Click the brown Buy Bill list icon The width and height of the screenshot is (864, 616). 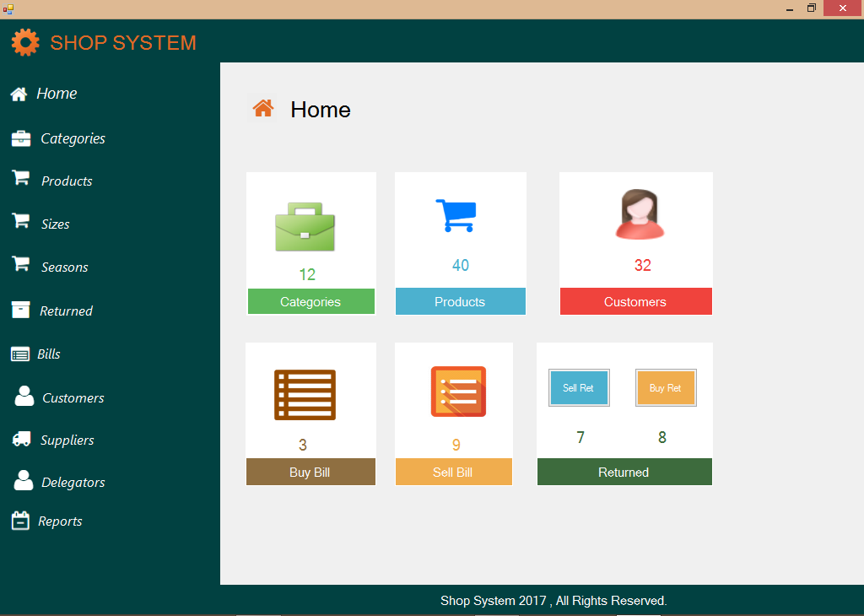(x=305, y=395)
